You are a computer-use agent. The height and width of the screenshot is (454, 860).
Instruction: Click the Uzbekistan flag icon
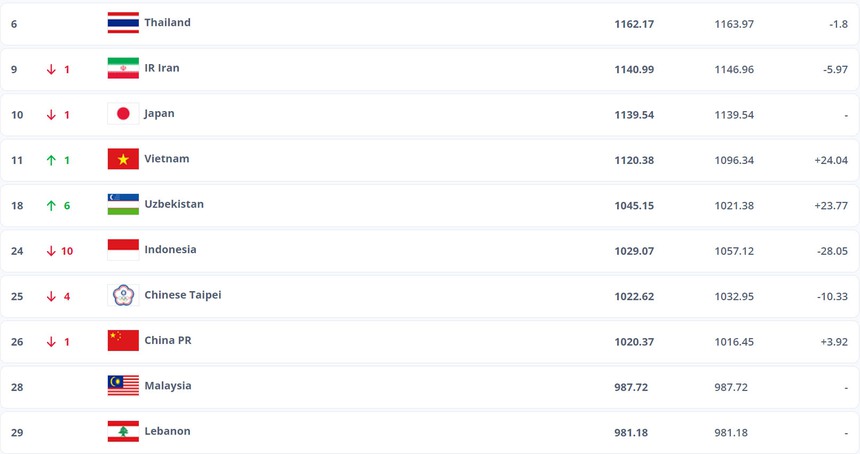pyautogui.click(x=123, y=204)
